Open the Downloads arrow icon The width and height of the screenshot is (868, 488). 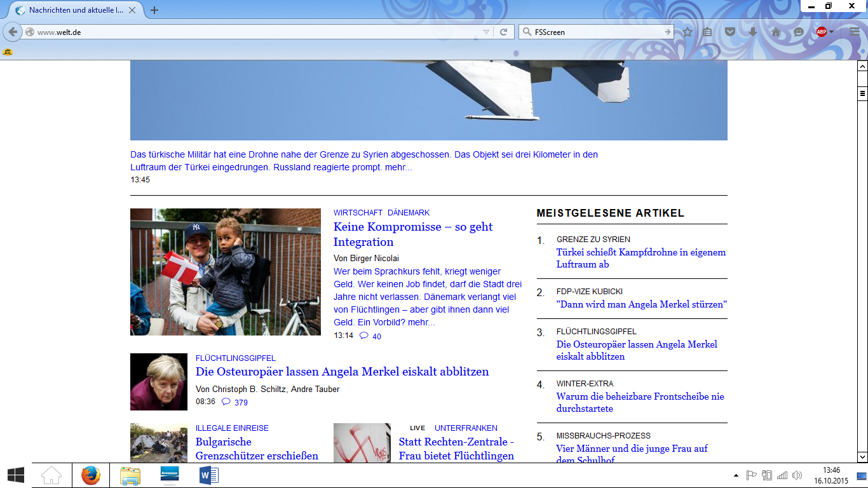tap(753, 32)
